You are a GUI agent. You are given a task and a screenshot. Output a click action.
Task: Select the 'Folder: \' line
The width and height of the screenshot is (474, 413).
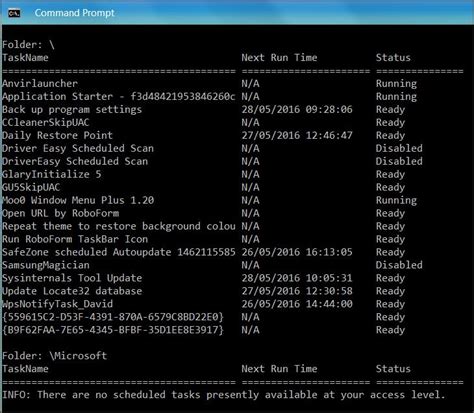point(28,45)
